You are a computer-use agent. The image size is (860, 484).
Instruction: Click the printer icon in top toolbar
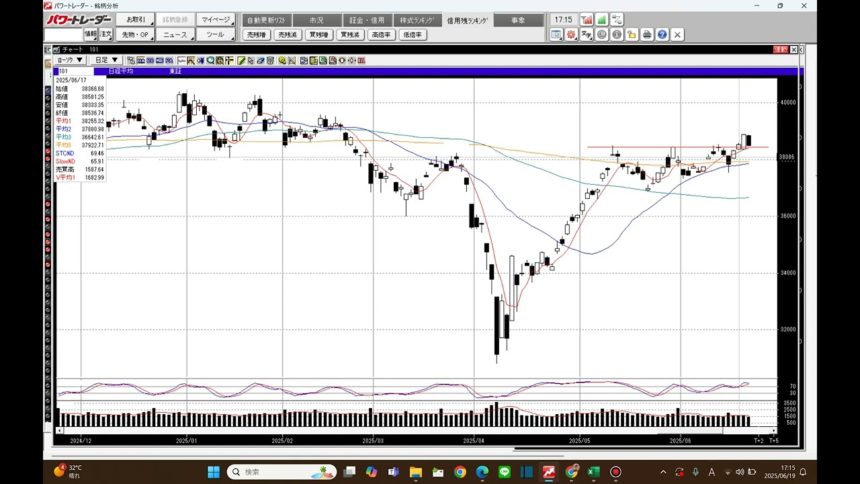(x=646, y=34)
